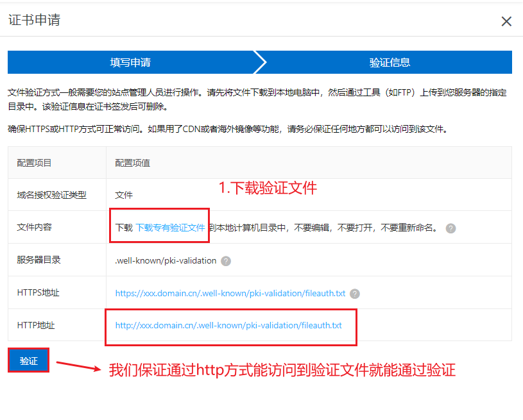Select the HTTPS地址 row label
Viewport: 523px width, 420px height.
tap(38, 292)
